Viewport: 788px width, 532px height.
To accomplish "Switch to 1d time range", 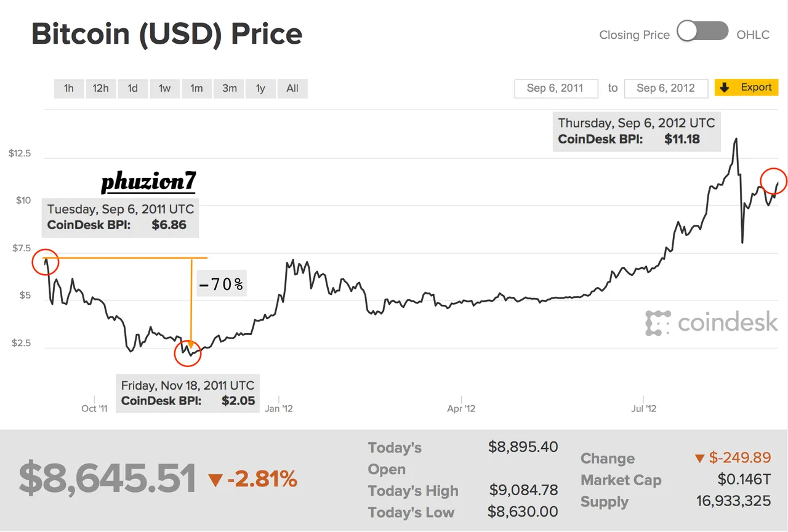I will [x=132, y=88].
